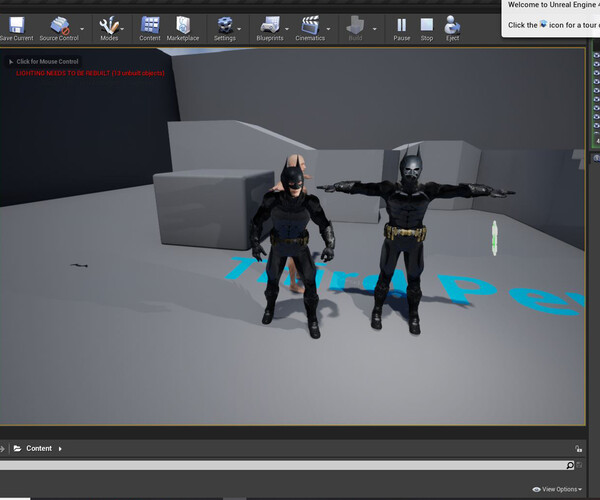Click the Content browser search field
The image size is (600, 500).
coord(283,465)
